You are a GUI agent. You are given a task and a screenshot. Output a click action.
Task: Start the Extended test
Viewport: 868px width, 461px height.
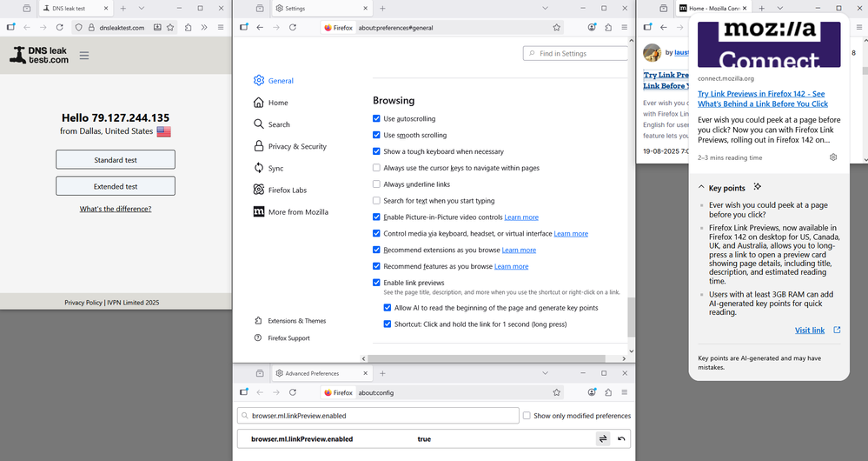tap(116, 186)
